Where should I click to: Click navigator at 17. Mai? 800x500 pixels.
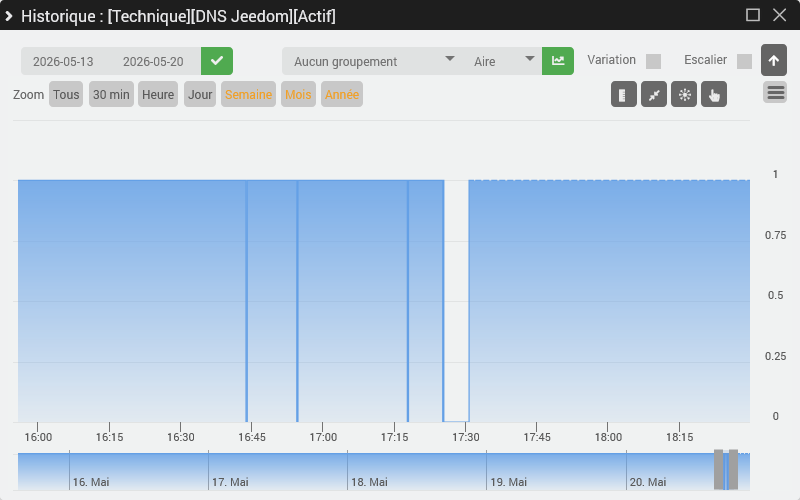pos(230,482)
